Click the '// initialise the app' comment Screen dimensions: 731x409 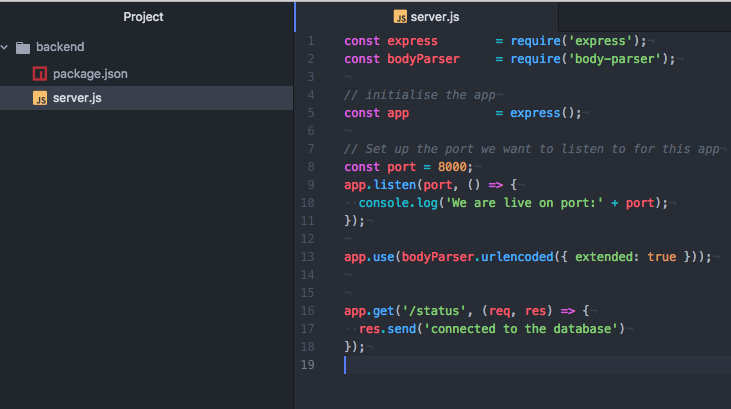420,95
